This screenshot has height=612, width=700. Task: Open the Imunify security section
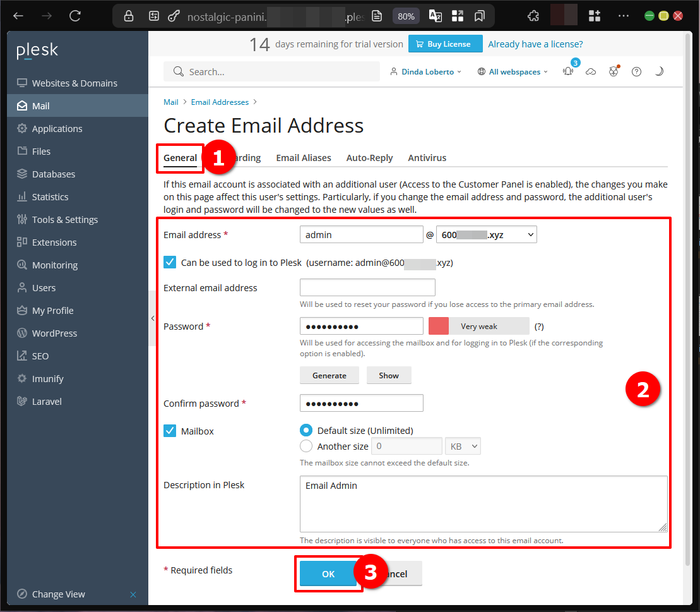click(x=47, y=378)
